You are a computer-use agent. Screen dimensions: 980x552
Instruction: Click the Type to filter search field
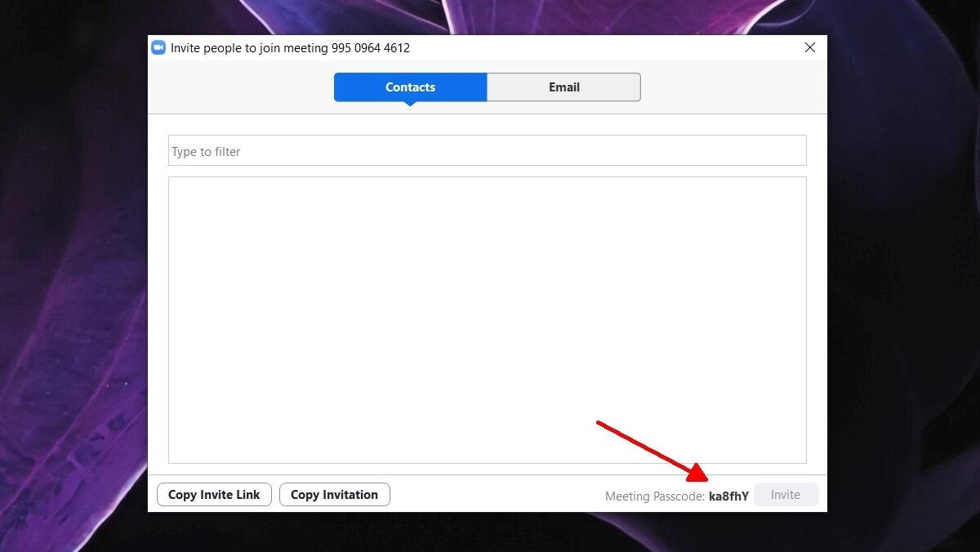click(x=488, y=150)
